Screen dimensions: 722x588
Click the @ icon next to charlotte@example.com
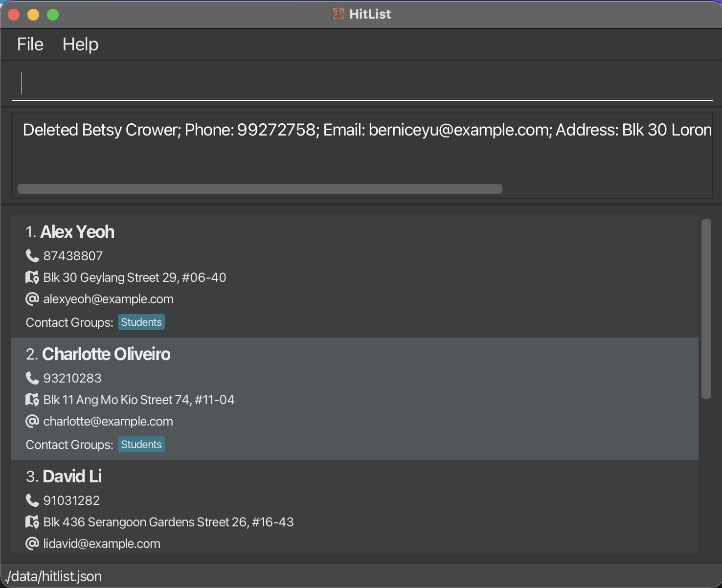[x=32, y=421]
